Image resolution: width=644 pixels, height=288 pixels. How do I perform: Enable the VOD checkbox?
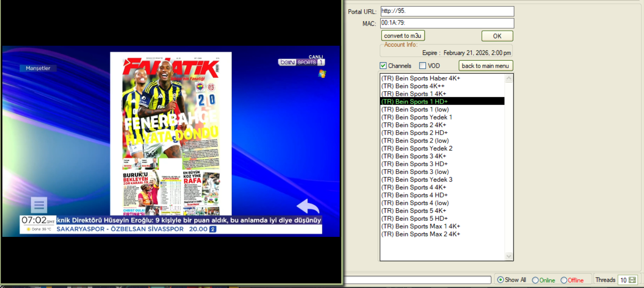coord(423,66)
